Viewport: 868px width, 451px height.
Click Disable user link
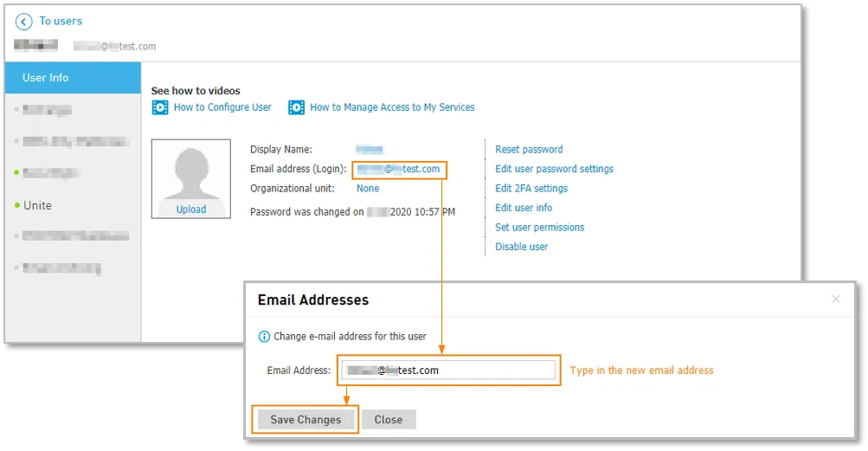pyautogui.click(x=522, y=247)
